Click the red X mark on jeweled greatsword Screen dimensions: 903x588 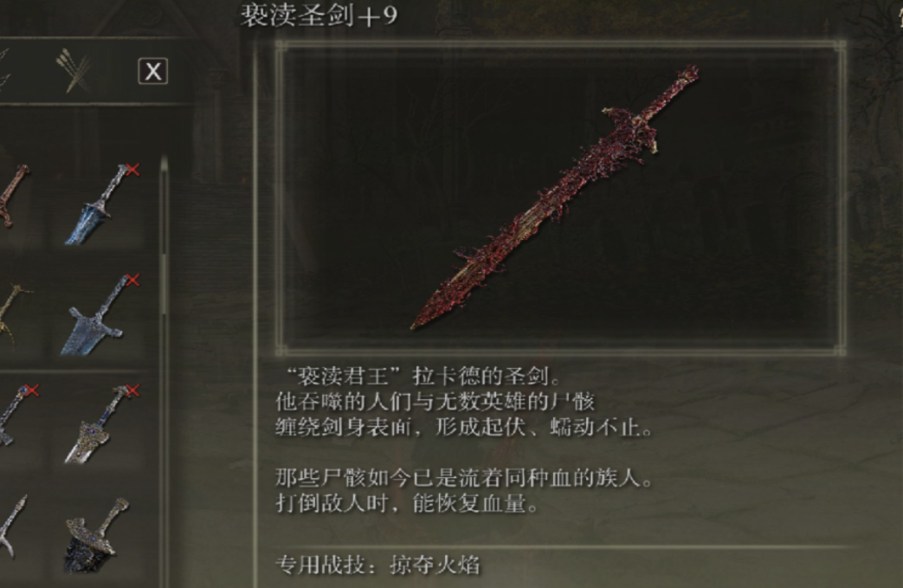[132, 391]
